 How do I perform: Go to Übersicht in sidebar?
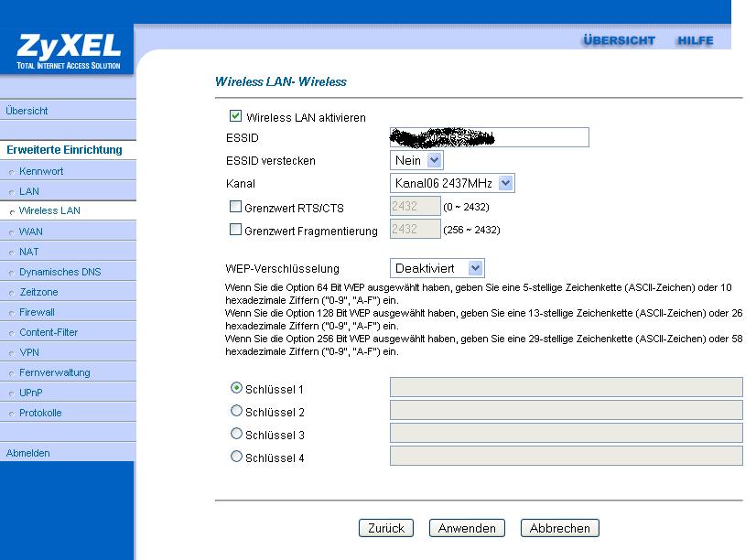pyautogui.click(x=27, y=111)
